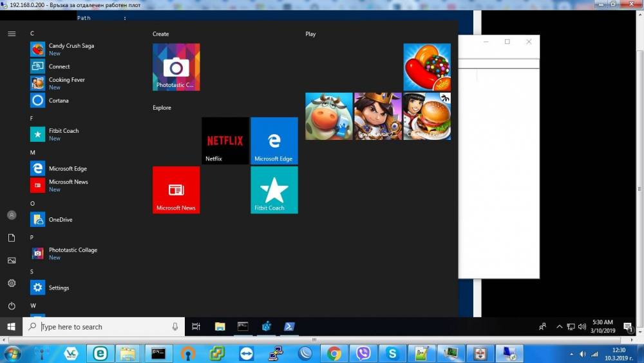Open the Royal Revolt 2 tile
The width and height of the screenshot is (644, 363).
pos(378,116)
